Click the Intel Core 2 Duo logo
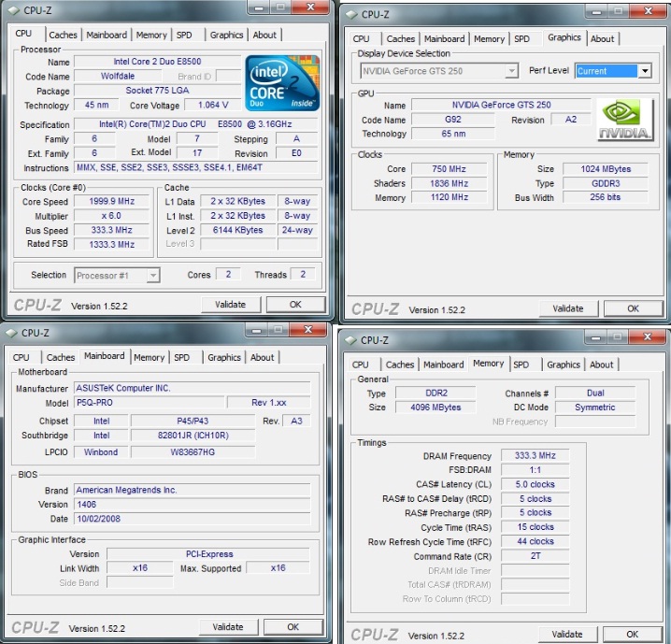The width and height of the screenshot is (671, 644). click(x=282, y=82)
